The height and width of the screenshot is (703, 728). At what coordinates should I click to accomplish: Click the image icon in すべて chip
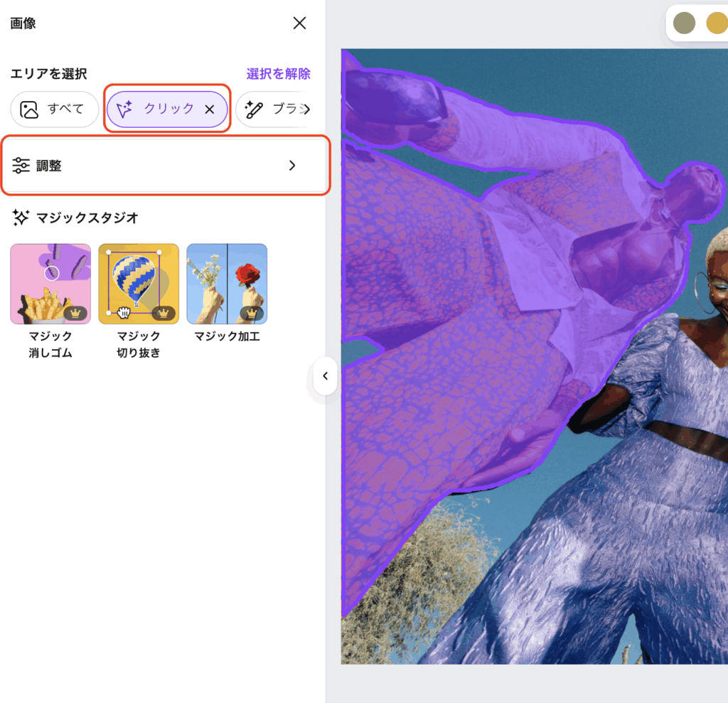pyautogui.click(x=29, y=109)
